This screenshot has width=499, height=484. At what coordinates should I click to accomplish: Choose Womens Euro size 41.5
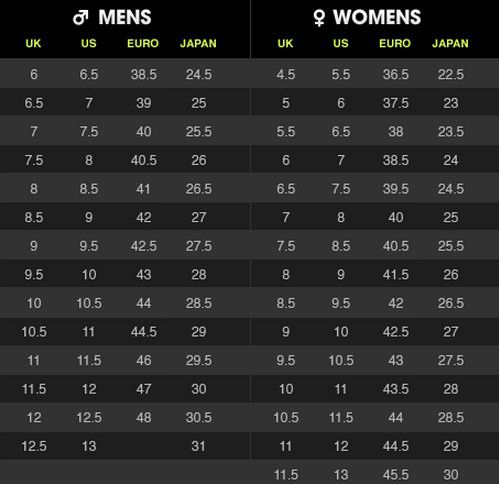396,275
